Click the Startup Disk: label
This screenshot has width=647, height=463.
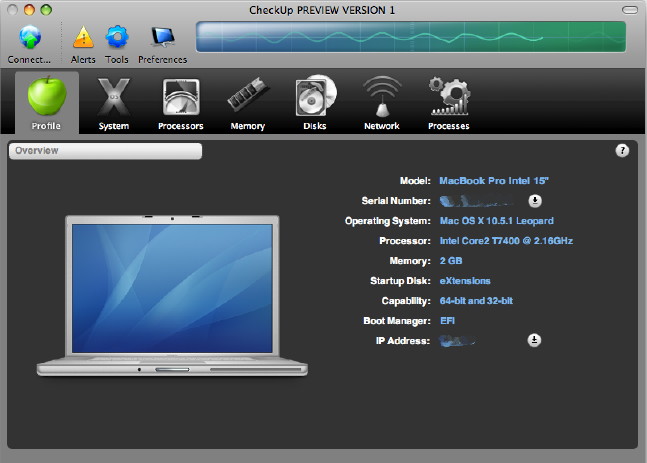click(x=400, y=281)
